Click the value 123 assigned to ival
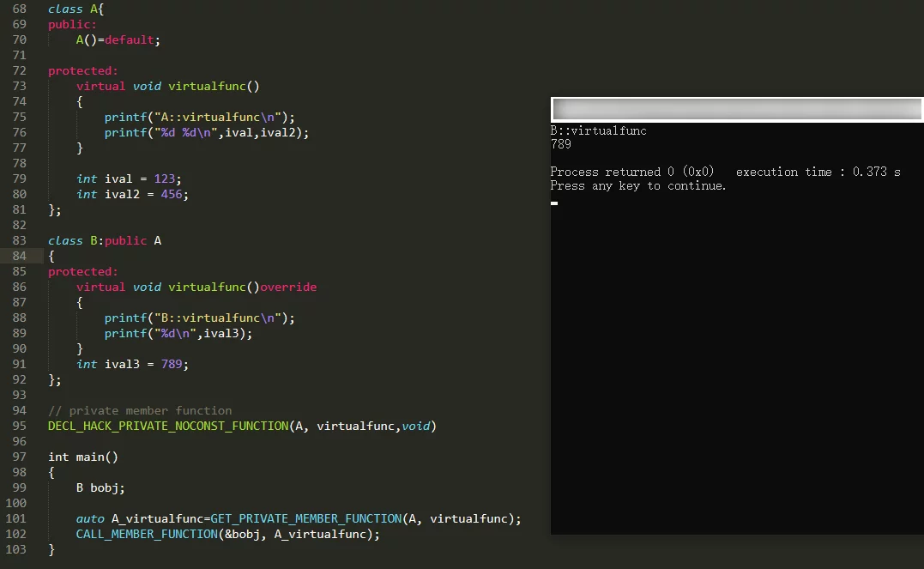Screen dimensions: 924x569 [x=165, y=179]
